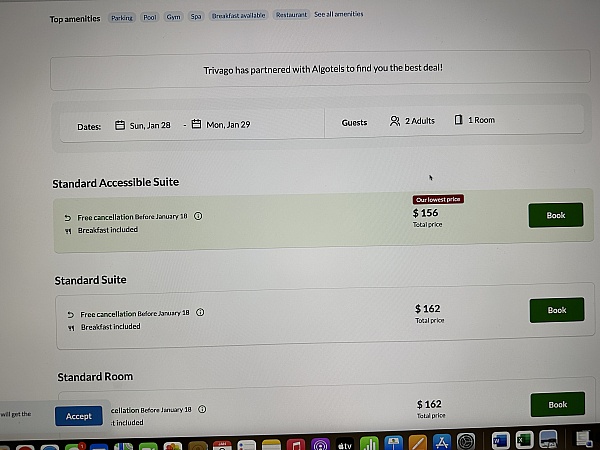Click the info icon in the Standard Suite row
Image resolution: width=600 pixels, height=450 pixels.
(200, 312)
